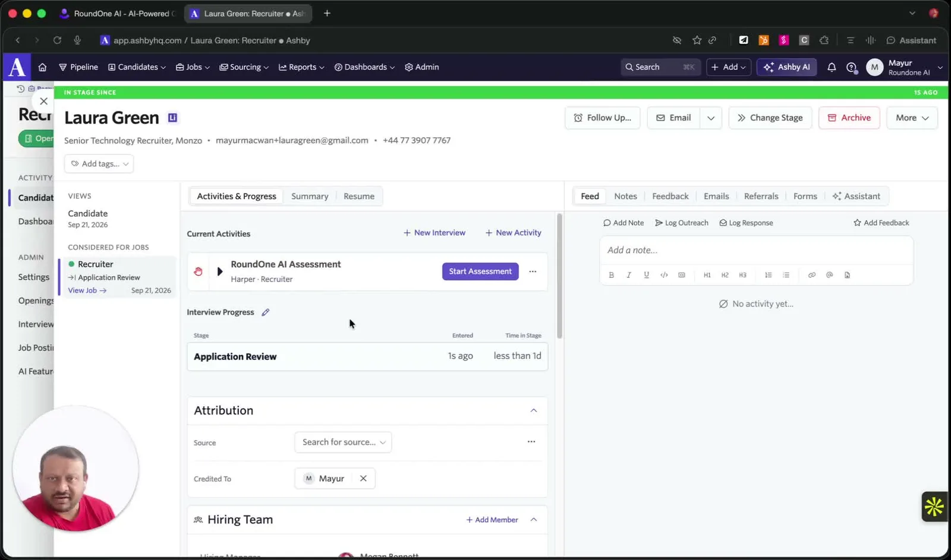Open the Ashby home icon
The height and width of the screenshot is (560, 951).
[42, 67]
